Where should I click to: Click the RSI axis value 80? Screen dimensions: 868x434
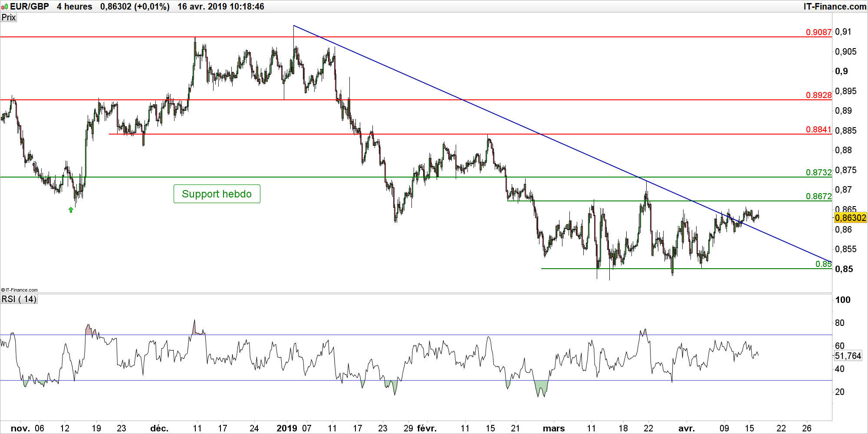point(840,323)
